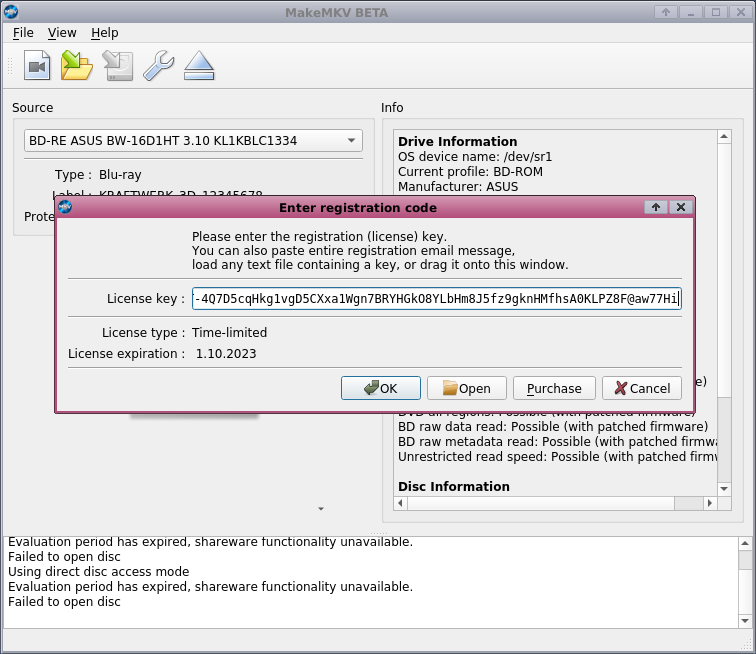Image resolution: width=756 pixels, height=654 pixels.
Task: Open the Help menu
Action: point(104,33)
